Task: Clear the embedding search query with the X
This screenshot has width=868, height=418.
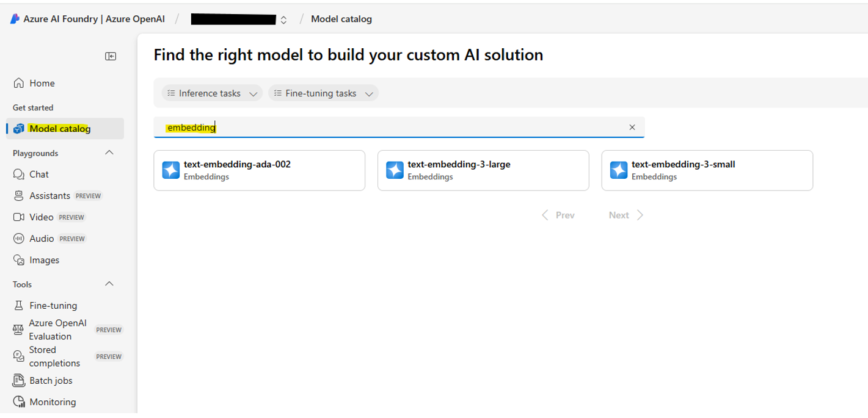Action: pos(632,127)
